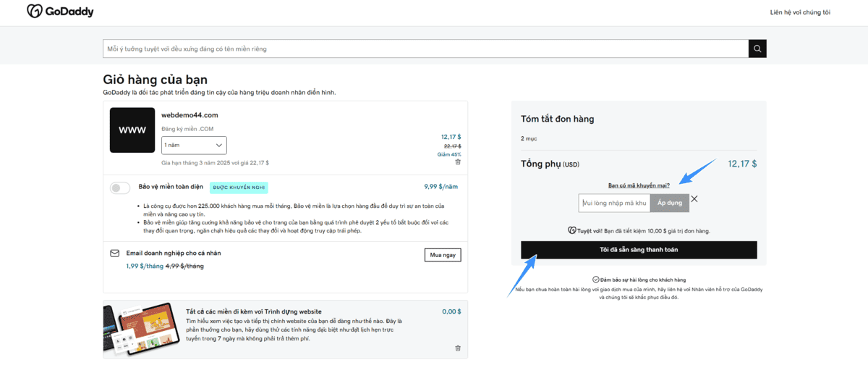Image resolution: width=868 pixels, height=373 pixels.
Task: Focus the promo code input field
Action: coord(614,203)
